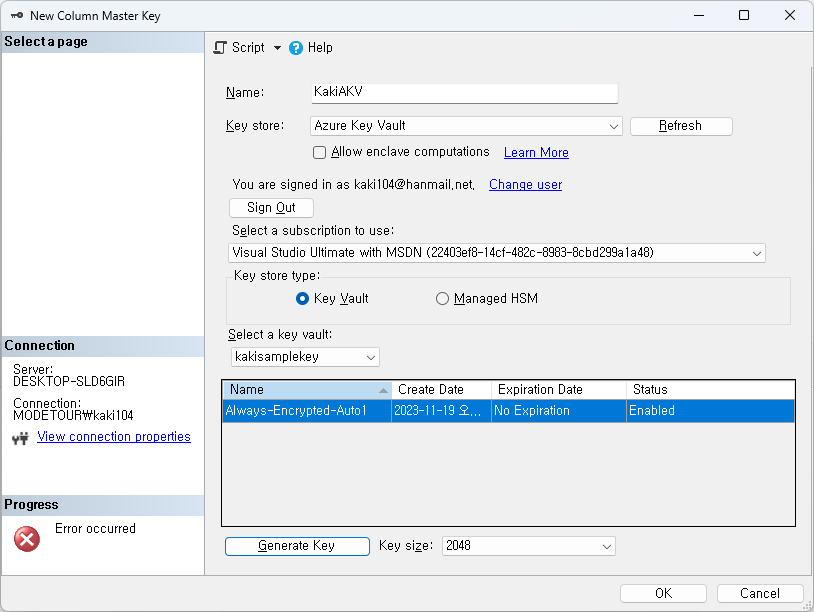
Task: Select the Key Vault radio button
Action: pos(302,299)
